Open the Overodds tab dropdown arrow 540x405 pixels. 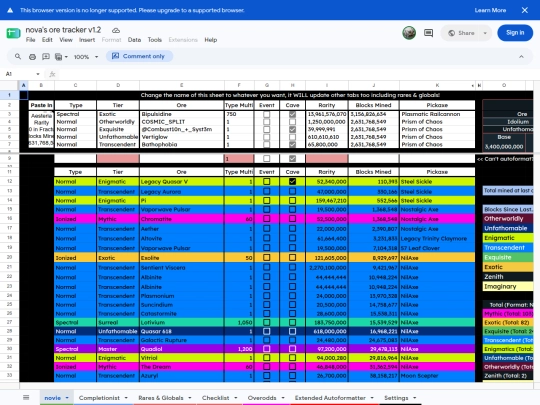pos(283,398)
